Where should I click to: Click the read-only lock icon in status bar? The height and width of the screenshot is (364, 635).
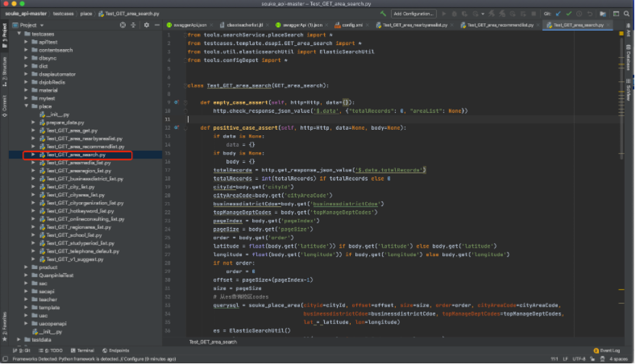[593, 359]
